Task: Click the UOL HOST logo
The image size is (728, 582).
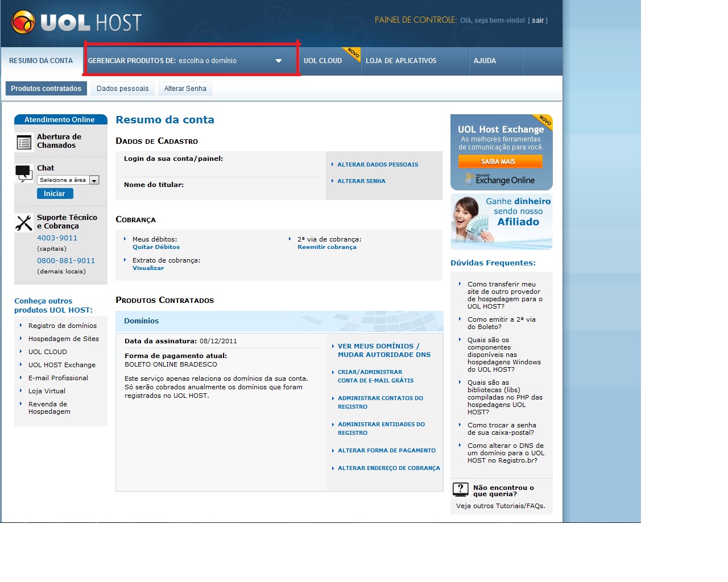Action: pos(77,22)
